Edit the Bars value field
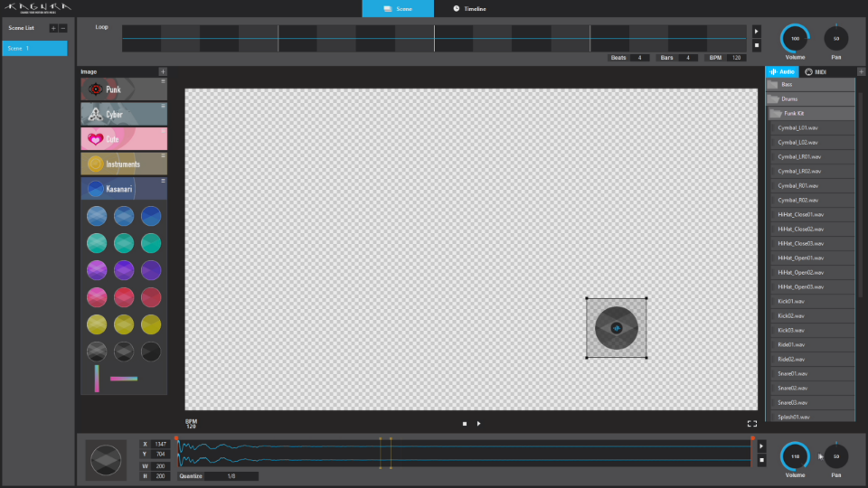Image resolution: width=868 pixels, height=488 pixels. point(688,58)
